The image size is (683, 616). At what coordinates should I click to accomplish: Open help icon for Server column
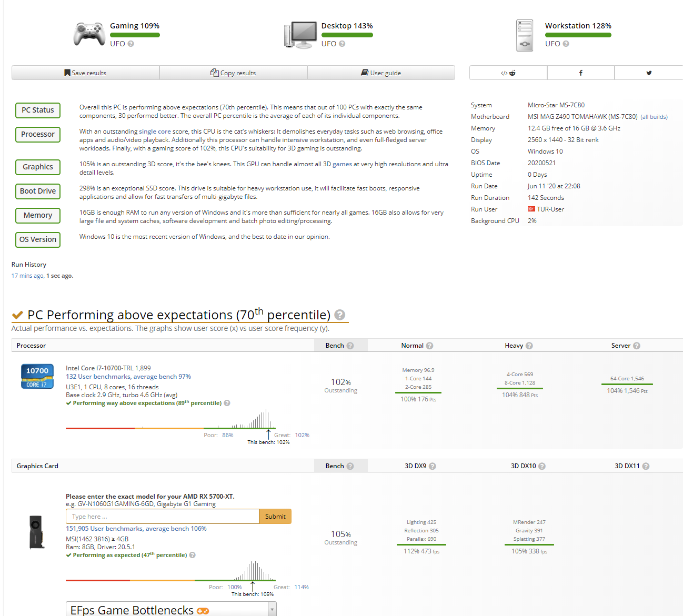pyautogui.click(x=637, y=346)
